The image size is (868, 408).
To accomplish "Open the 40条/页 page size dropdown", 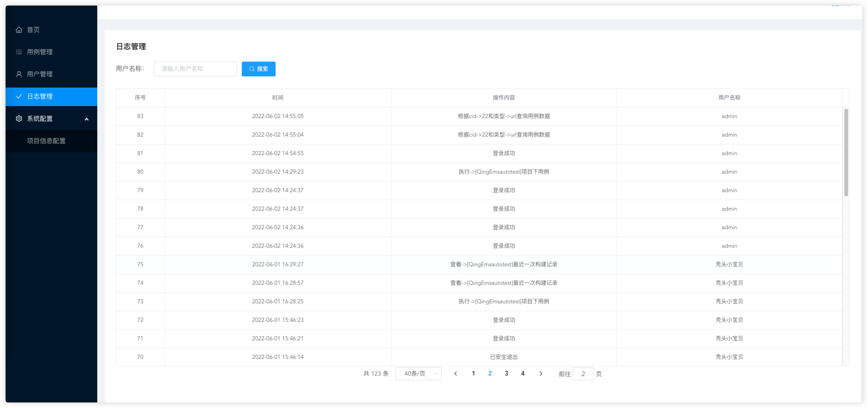I will click(x=418, y=374).
